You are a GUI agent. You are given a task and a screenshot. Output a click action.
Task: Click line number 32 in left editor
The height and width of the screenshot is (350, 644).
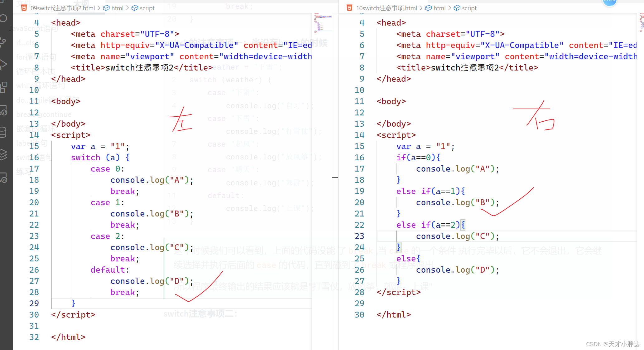click(34, 337)
